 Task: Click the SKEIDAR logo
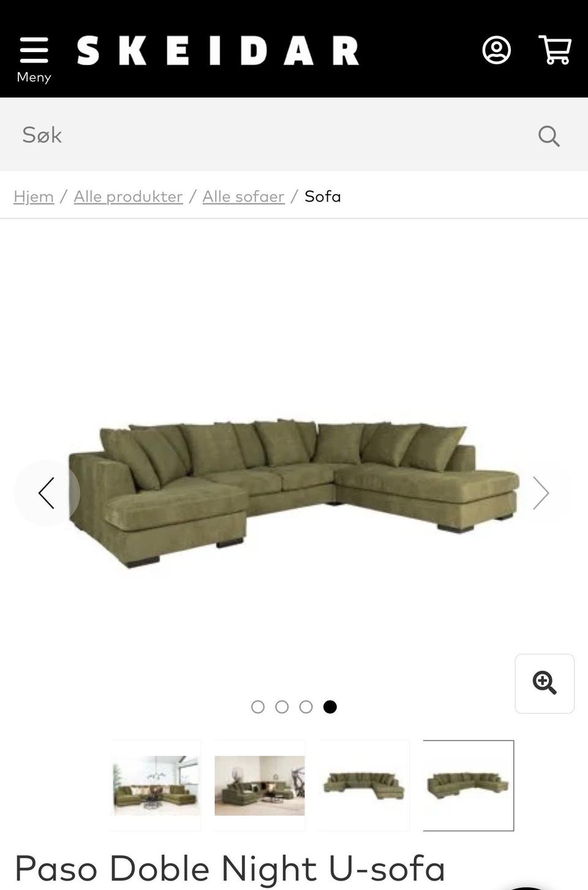[x=218, y=50]
